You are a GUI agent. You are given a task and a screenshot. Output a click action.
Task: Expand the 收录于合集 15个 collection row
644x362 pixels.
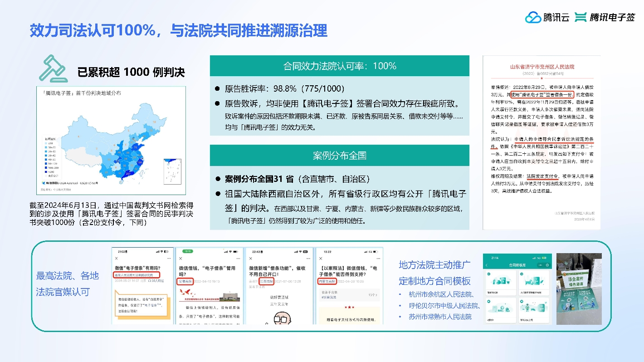(x=349, y=294)
